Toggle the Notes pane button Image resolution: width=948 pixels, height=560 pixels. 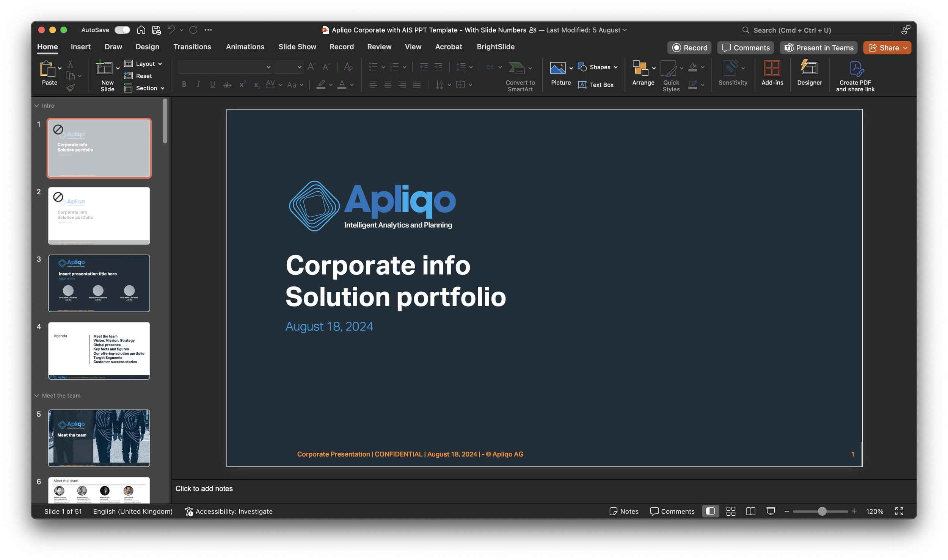pos(624,511)
